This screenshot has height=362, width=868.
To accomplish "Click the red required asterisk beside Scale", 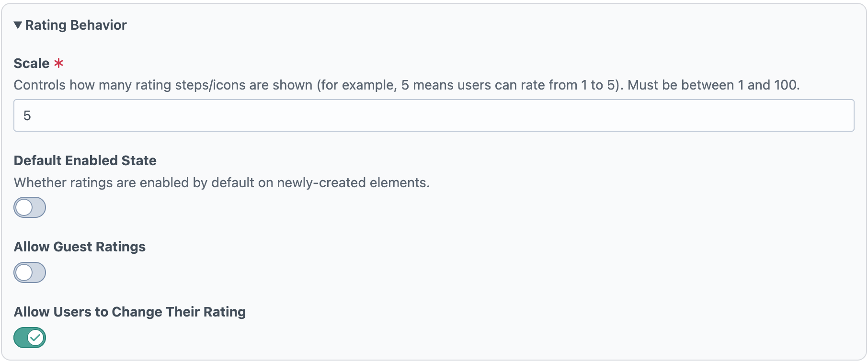I will pyautogui.click(x=58, y=62).
